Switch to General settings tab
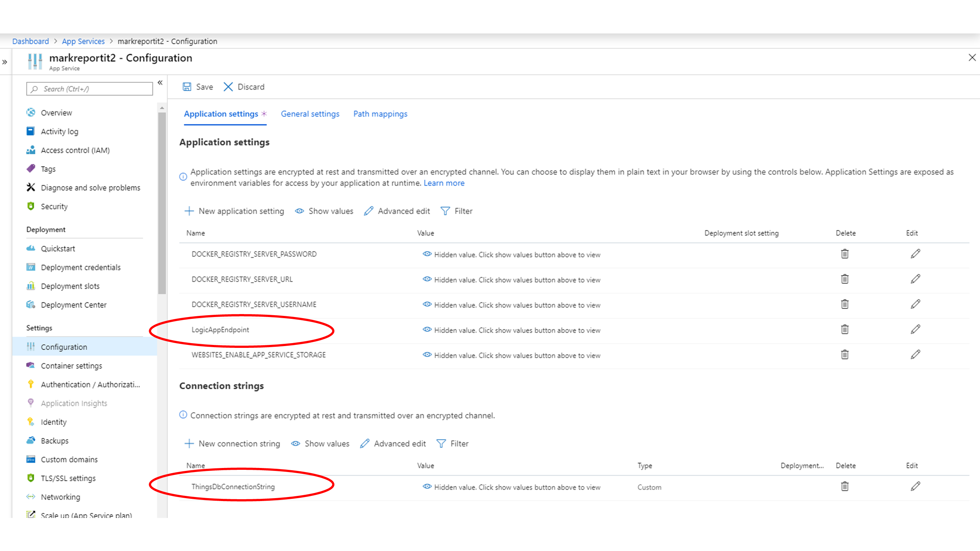980x551 pixels. coord(310,114)
